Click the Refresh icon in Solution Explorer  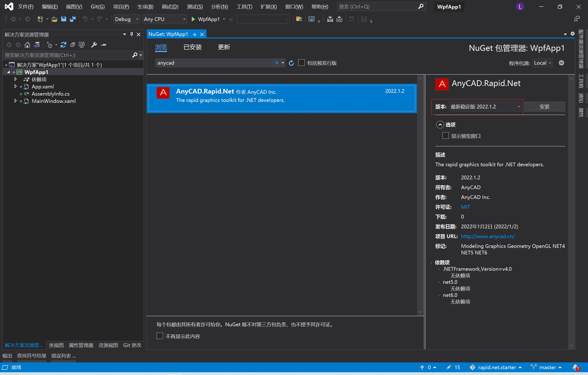coord(63,45)
